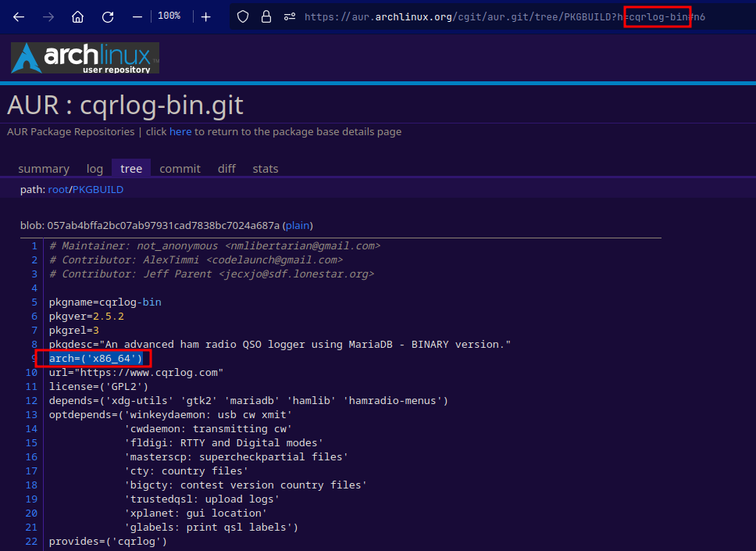Click the 'winkeydaemon: usb cw xmit' optdepends line

tap(170, 415)
